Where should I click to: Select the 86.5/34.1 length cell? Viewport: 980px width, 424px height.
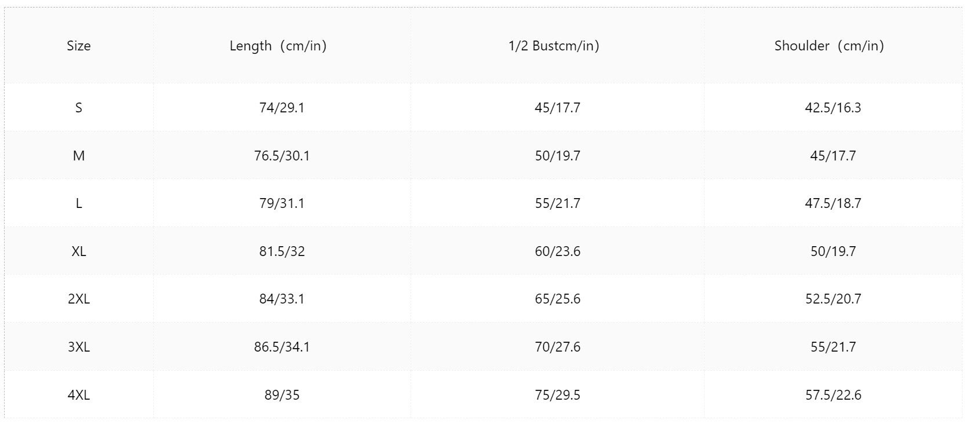coord(282,347)
